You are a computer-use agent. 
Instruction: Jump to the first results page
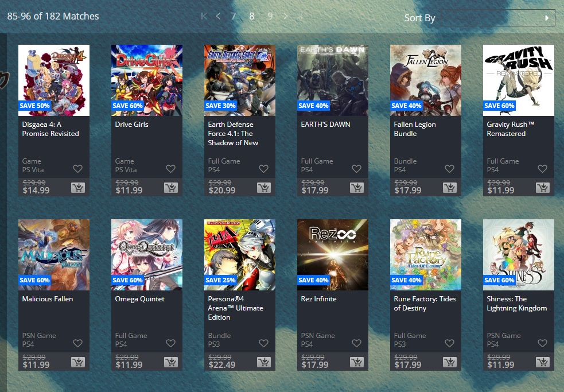[204, 16]
